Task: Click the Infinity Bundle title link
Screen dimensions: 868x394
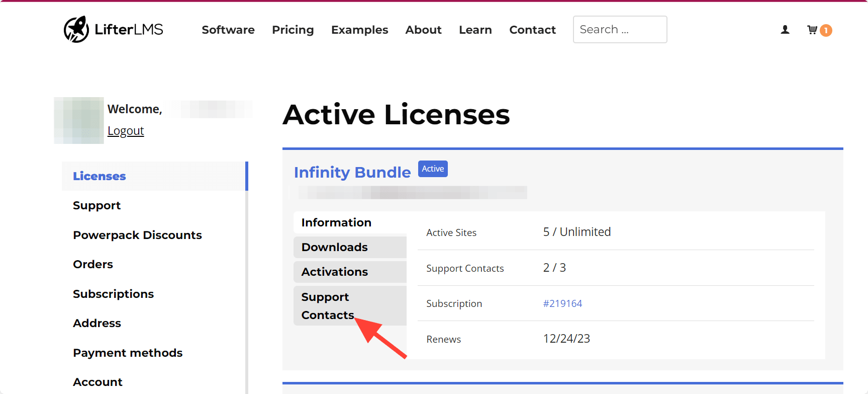Action: point(352,172)
